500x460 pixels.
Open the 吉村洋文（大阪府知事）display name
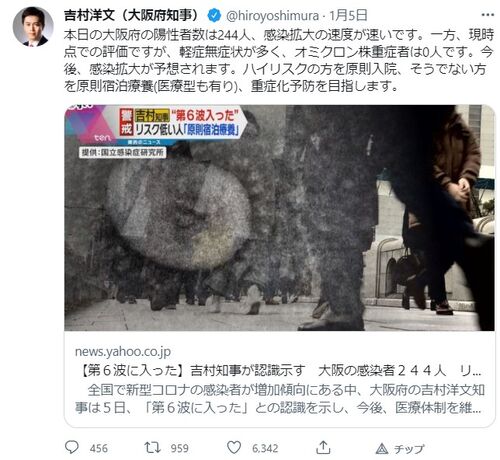(x=131, y=15)
